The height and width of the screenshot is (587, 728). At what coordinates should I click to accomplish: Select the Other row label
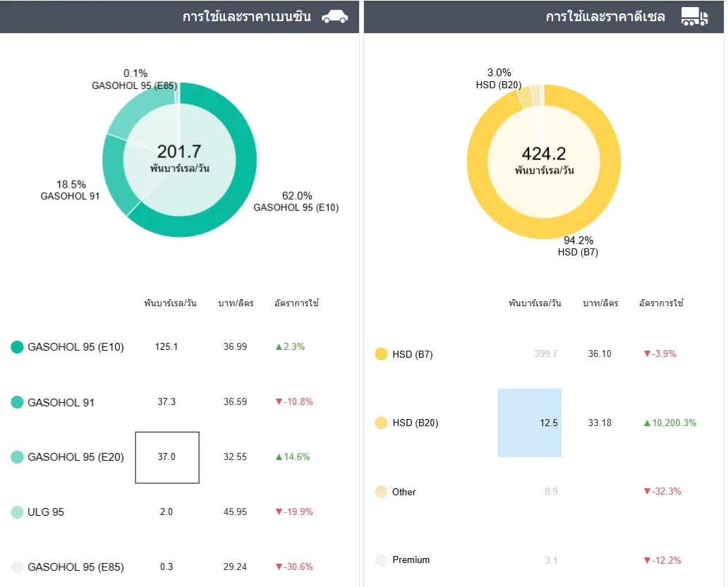pyautogui.click(x=404, y=492)
